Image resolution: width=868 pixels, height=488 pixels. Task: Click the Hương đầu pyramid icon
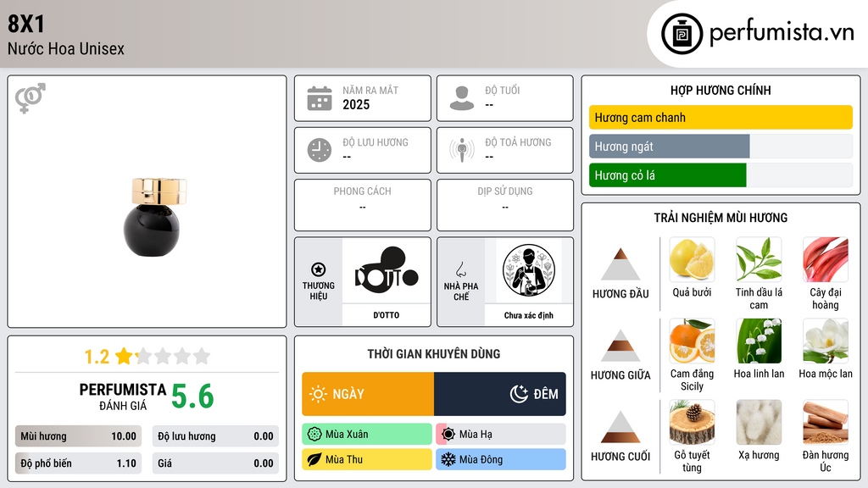(x=620, y=264)
